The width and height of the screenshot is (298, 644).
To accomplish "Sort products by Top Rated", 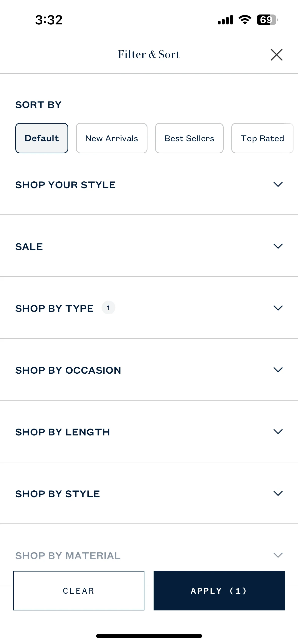I will (262, 138).
